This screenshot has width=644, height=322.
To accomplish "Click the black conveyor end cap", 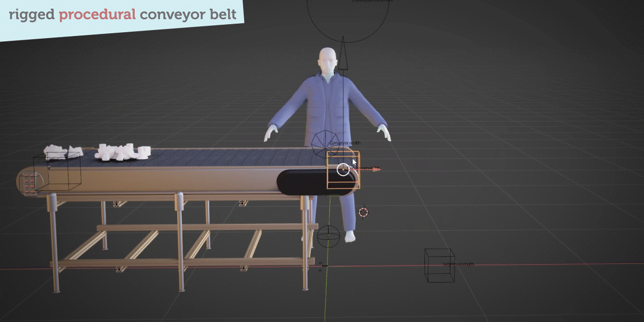I will [317, 182].
